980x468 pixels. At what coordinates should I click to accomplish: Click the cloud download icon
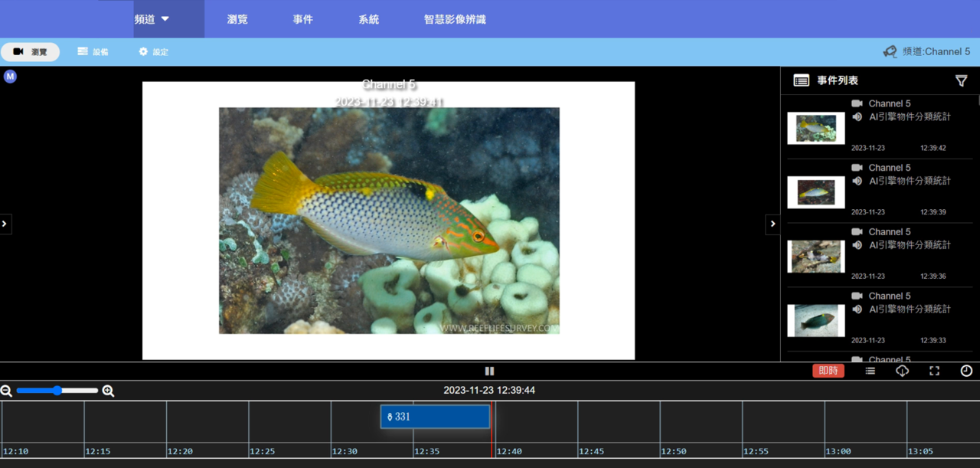(x=902, y=371)
